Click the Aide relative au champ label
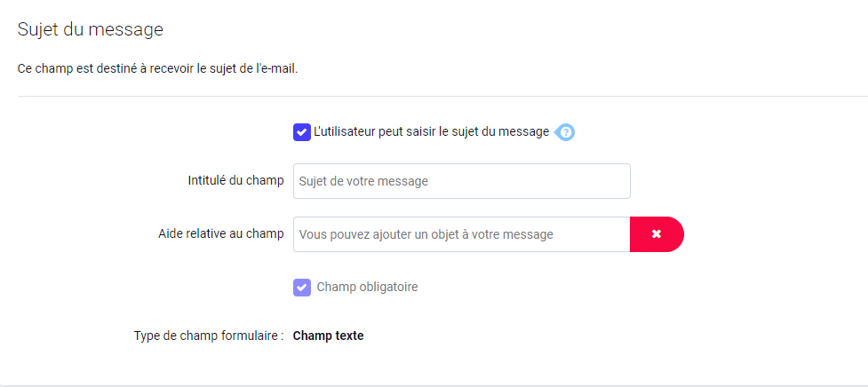 [x=221, y=233]
